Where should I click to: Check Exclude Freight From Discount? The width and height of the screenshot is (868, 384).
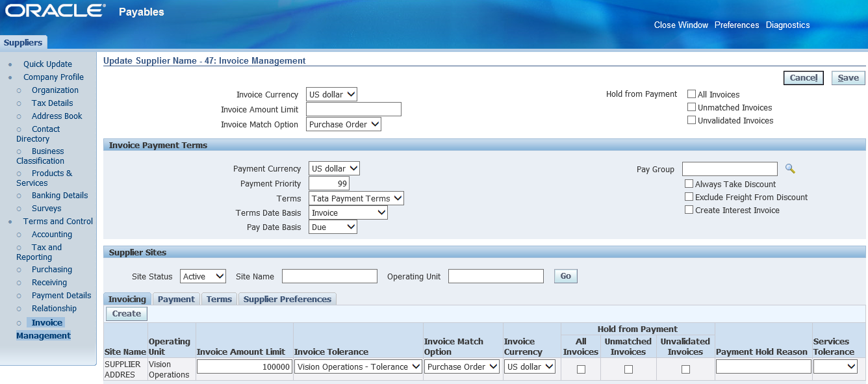[x=689, y=197]
